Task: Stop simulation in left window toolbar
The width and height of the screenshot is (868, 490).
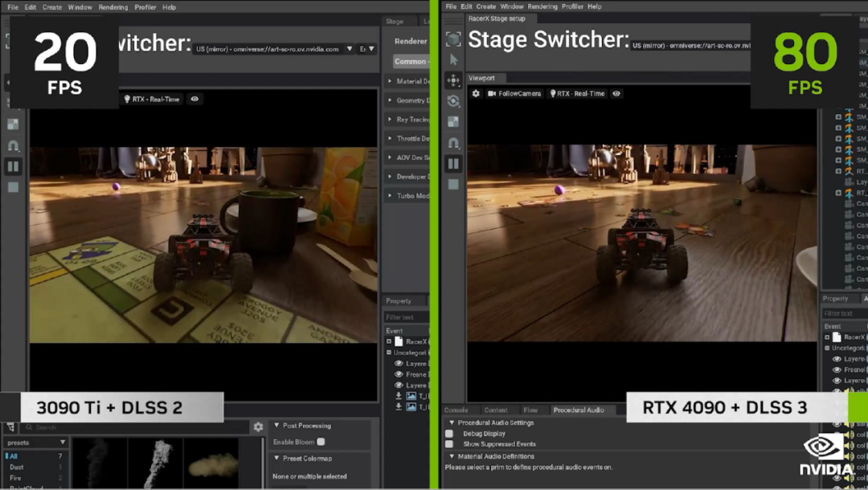Action: pos(13,187)
